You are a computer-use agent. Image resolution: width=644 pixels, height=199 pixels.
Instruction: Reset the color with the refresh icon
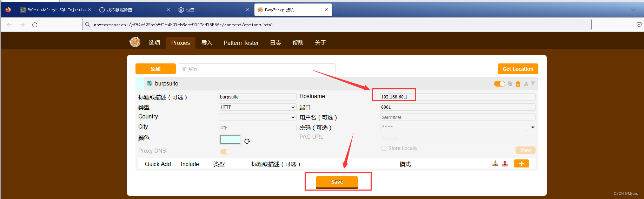(247, 141)
